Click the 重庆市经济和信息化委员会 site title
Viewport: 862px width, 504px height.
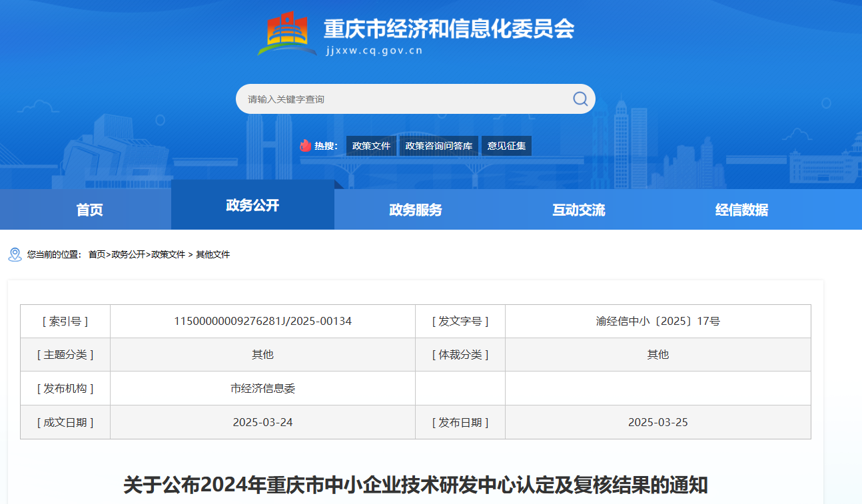point(448,29)
